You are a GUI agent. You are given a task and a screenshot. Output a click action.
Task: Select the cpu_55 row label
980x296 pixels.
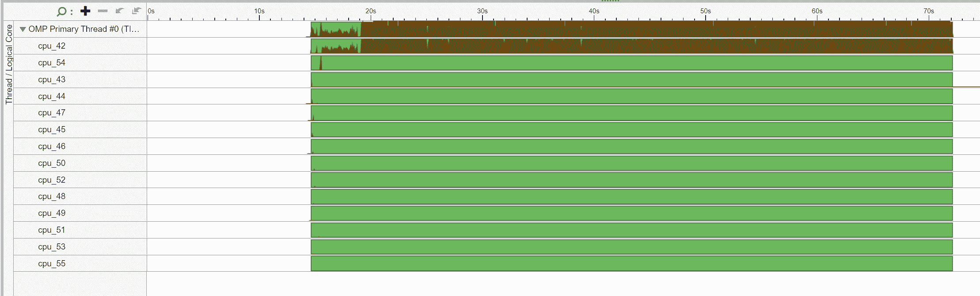52,264
